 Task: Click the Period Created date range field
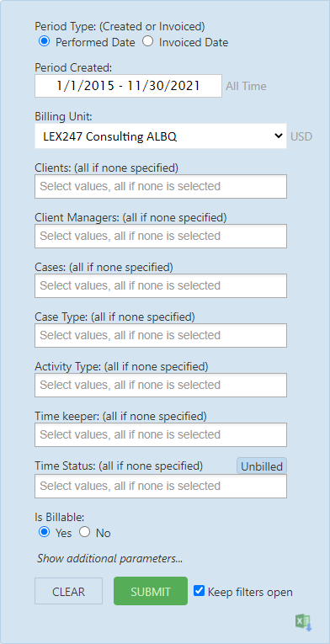[x=128, y=86]
